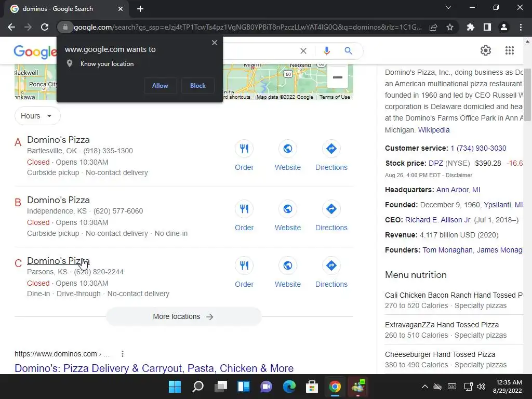
Task: Click the share page icon in the address bar
Action: coord(433,27)
